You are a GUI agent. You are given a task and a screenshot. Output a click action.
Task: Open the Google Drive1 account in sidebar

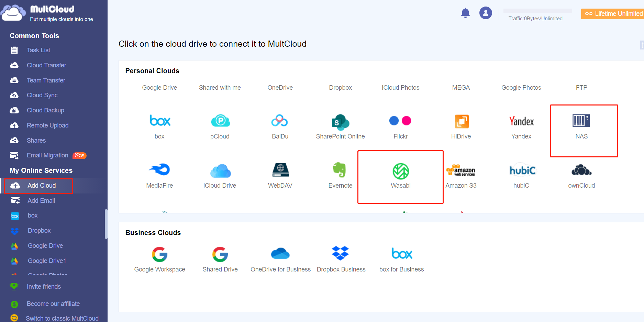coord(47,261)
